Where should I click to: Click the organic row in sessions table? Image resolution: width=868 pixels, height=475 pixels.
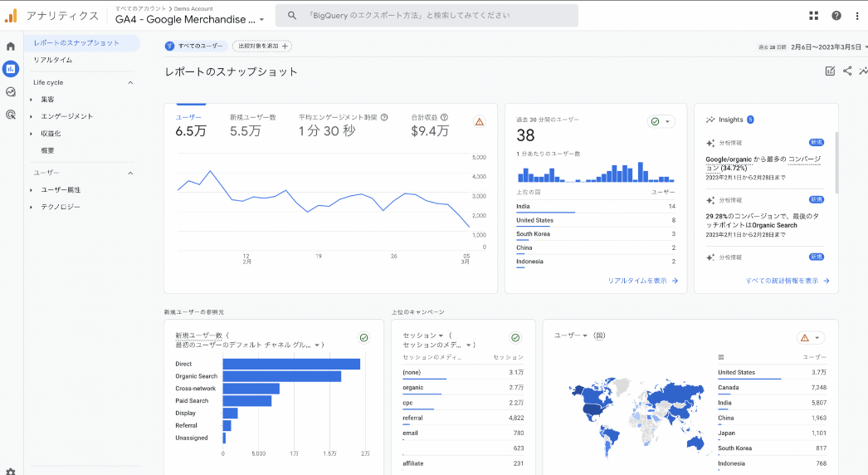[463, 388]
